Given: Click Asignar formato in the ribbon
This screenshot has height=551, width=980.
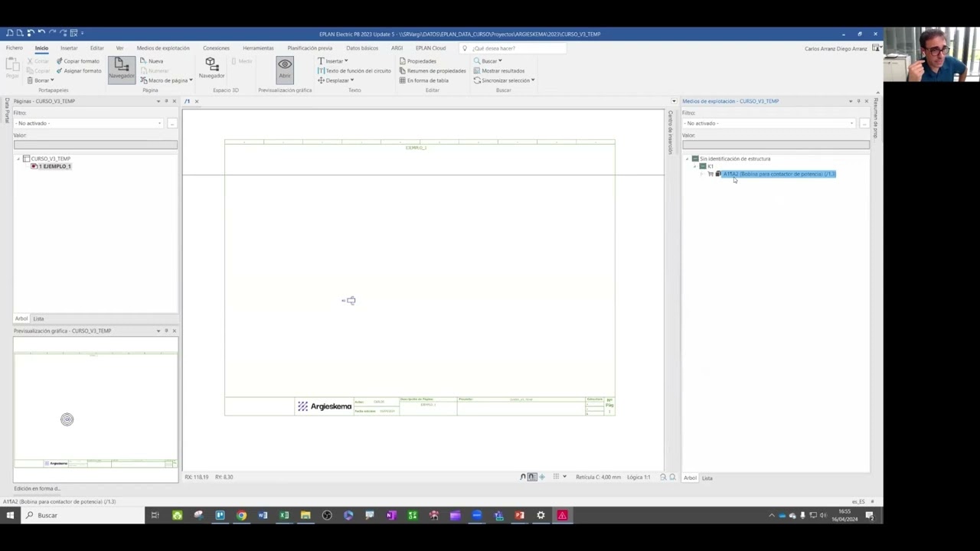Looking at the screenshot, I should (x=78, y=71).
